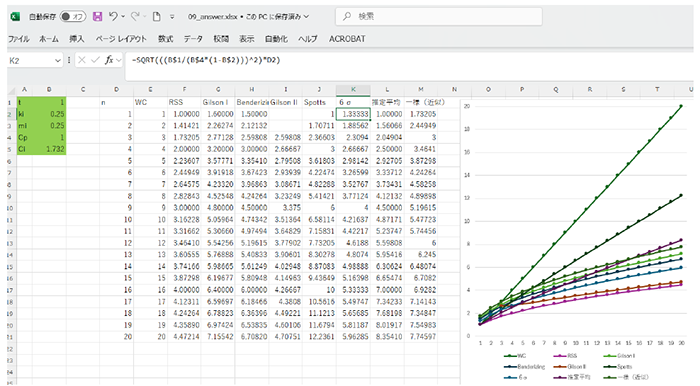The width and height of the screenshot is (700, 386).
Task: Click chart legend entry RSS
Action: pos(566,356)
